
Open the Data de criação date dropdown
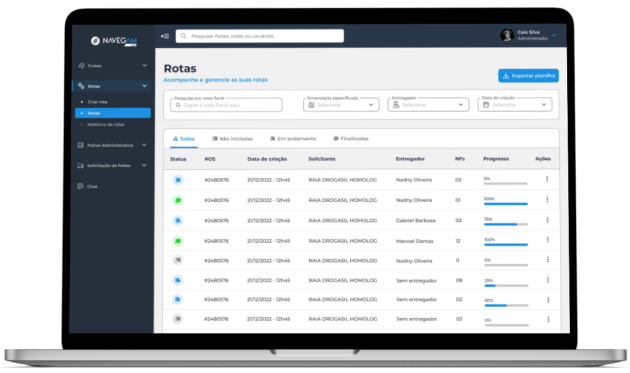point(515,105)
